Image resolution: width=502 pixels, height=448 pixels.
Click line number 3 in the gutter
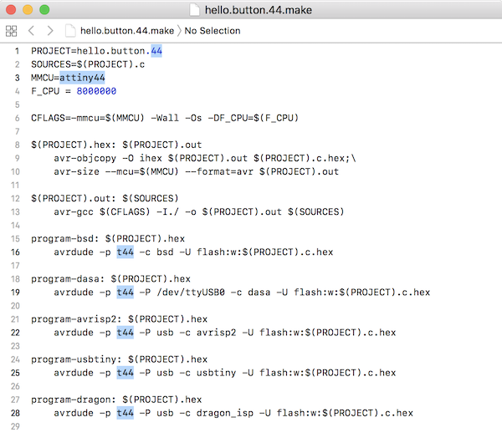click(x=17, y=78)
